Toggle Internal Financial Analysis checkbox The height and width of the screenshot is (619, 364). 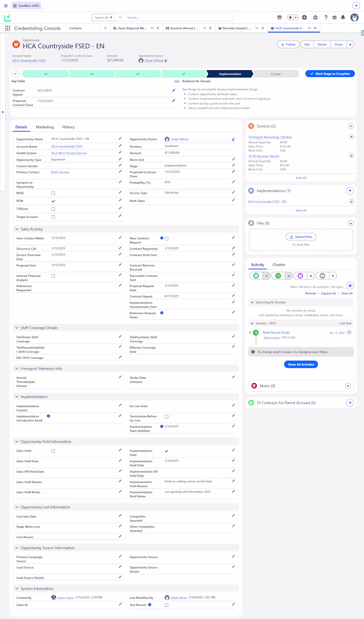53,276
